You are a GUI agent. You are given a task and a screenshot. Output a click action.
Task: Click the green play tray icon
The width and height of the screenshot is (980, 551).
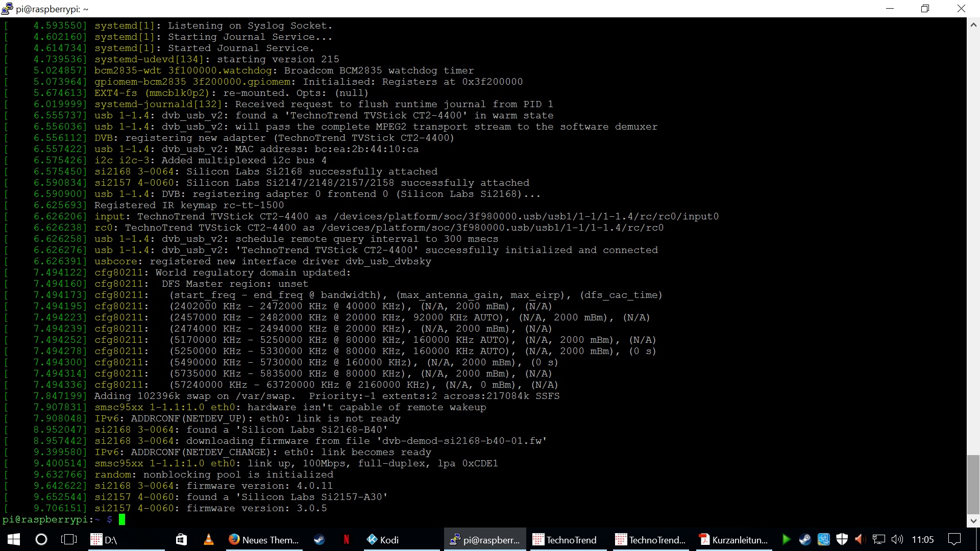[x=786, y=539]
